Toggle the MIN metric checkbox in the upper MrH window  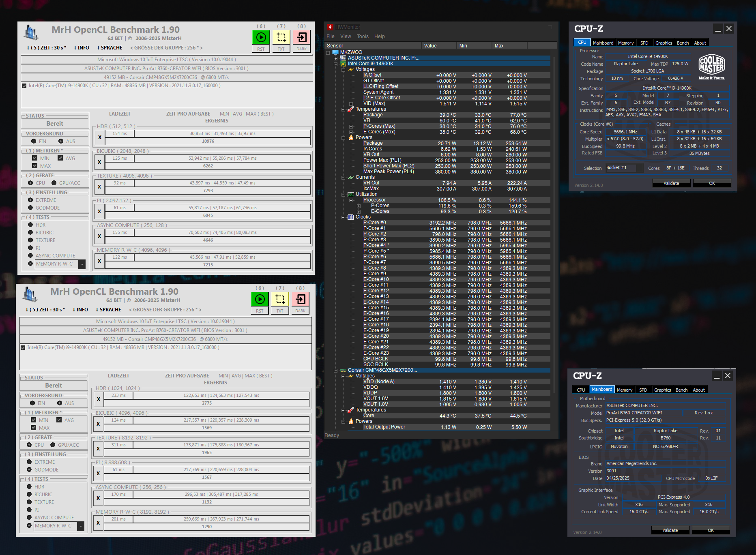[35, 158]
